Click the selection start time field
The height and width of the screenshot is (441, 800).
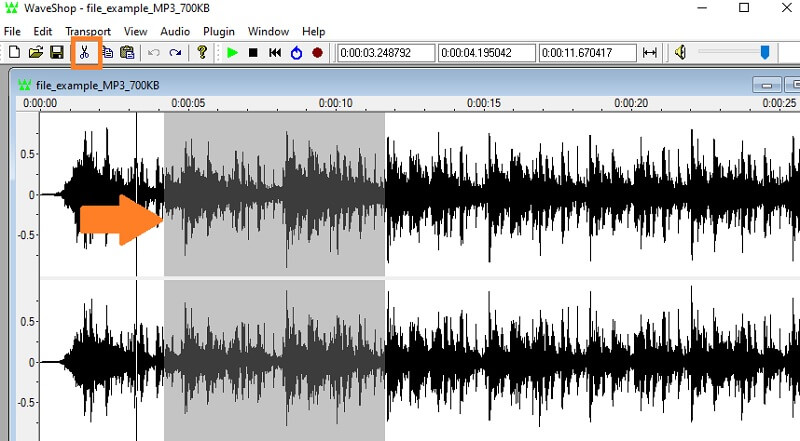click(384, 52)
